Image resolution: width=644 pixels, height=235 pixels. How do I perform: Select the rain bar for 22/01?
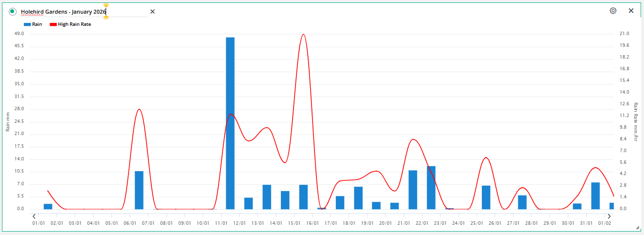431,188
